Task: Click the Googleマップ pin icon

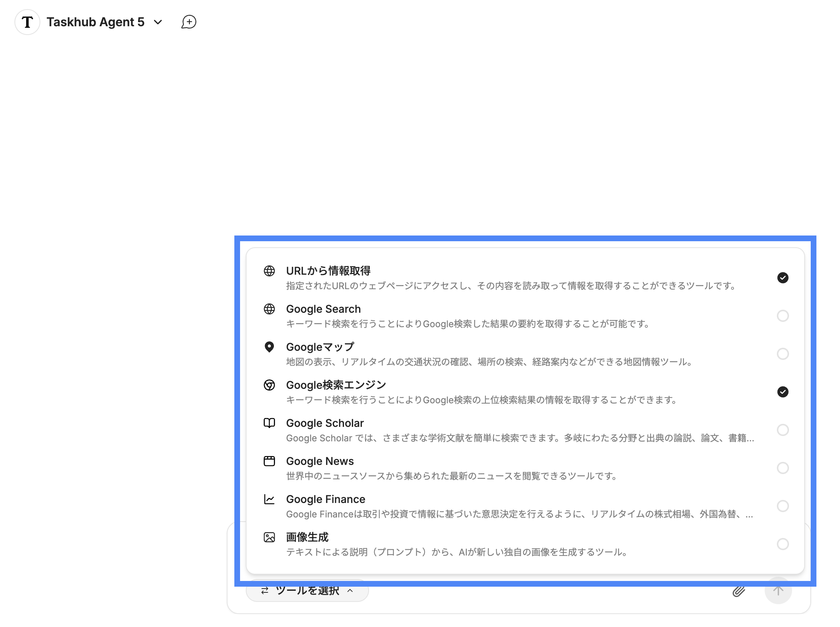Action: click(269, 347)
